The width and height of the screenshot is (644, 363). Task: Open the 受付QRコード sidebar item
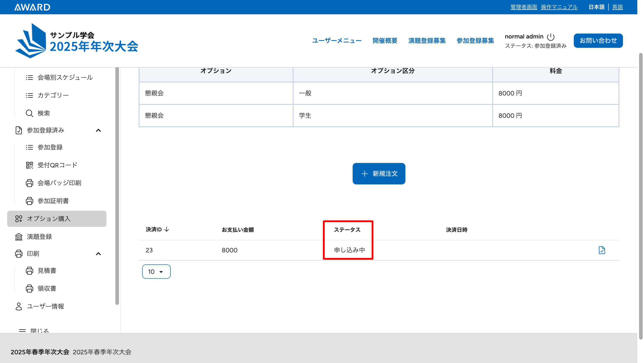pyautogui.click(x=57, y=165)
